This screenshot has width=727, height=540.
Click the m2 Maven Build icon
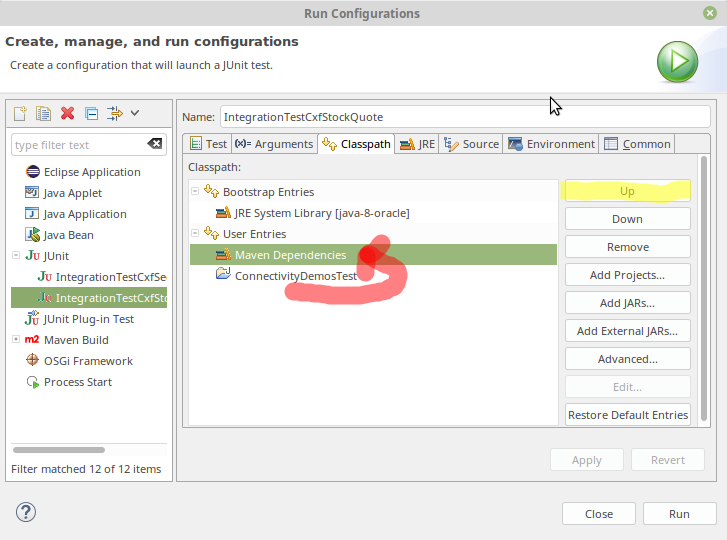pyautogui.click(x=32, y=339)
